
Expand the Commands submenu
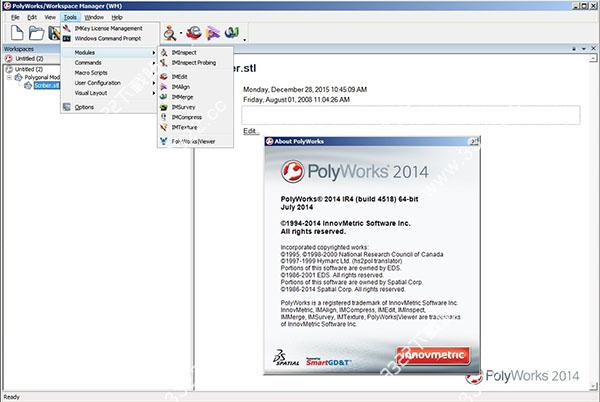pyautogui.click(x=109, y=63)
